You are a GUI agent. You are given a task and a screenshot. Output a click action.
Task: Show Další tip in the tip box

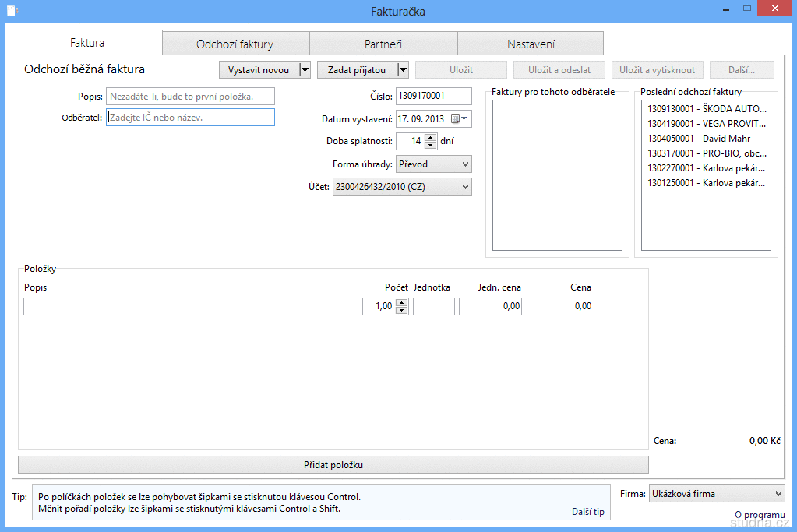tap(587, 512)
